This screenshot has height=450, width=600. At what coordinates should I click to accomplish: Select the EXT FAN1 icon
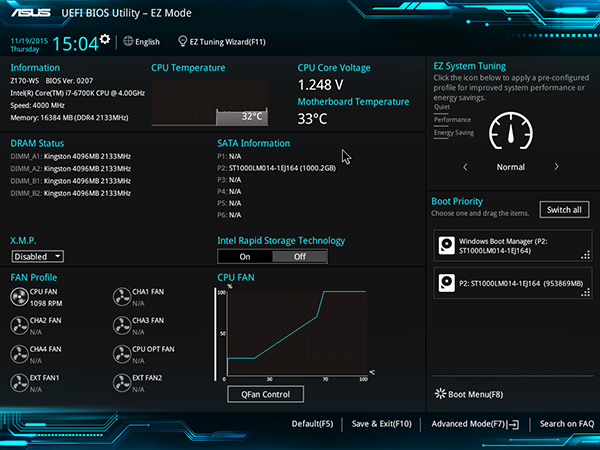(19, 383)
